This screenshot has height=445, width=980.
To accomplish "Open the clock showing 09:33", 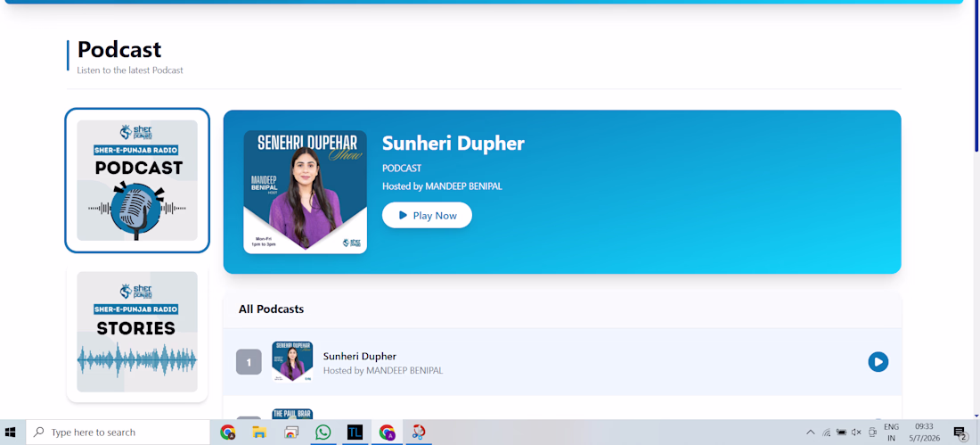I will point(925,432).
